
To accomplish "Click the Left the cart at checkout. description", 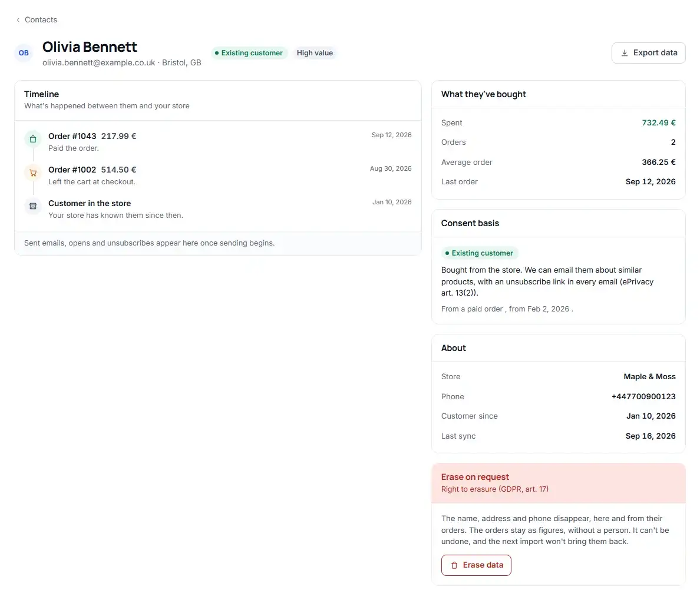I will 92,182.
